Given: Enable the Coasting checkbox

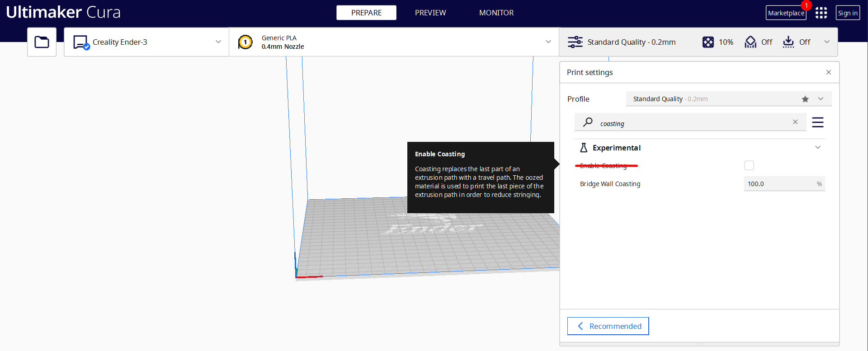Looking at the screenshot, I should pyautogui.click(x=749, y=165).
